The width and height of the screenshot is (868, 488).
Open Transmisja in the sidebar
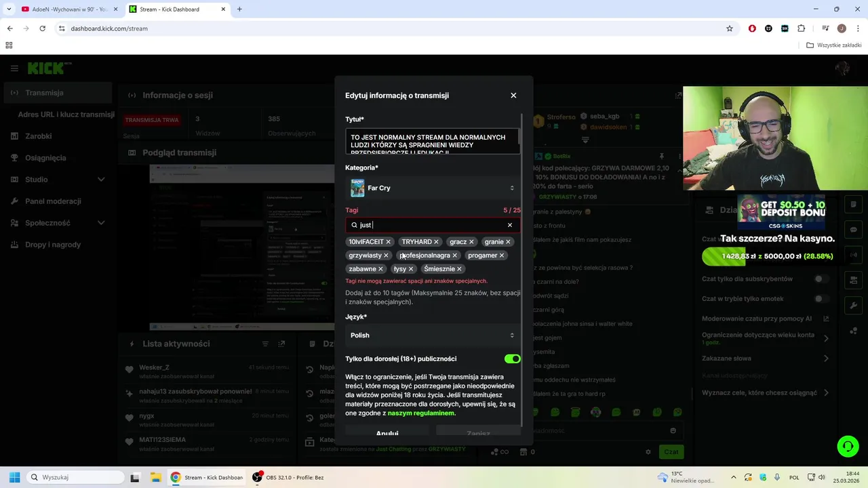(x=58, y=93)
